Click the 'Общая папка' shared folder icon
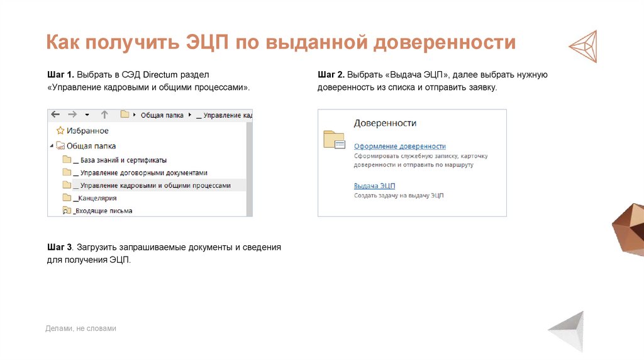The height and width of the screenshot is (361, 644). click(60, 145)
